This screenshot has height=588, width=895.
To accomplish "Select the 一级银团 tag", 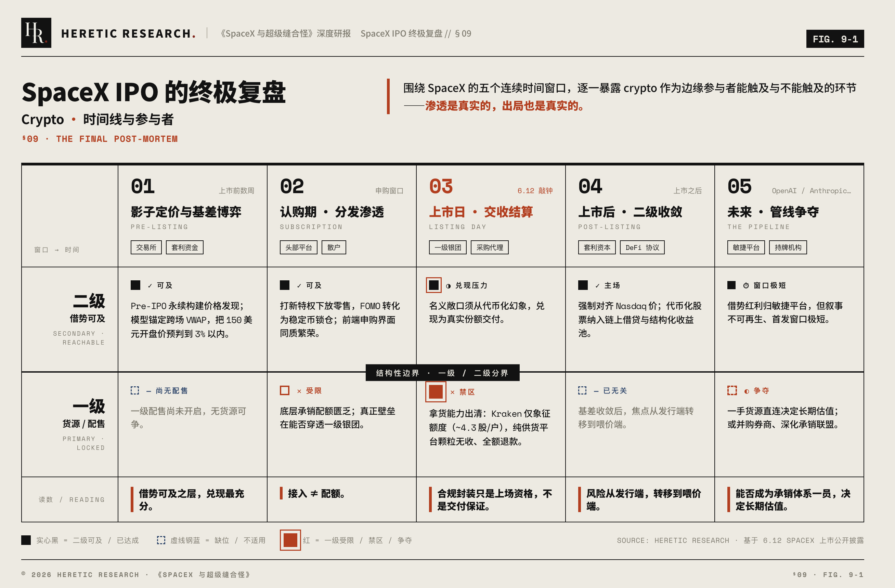I will tap(447, 248).
